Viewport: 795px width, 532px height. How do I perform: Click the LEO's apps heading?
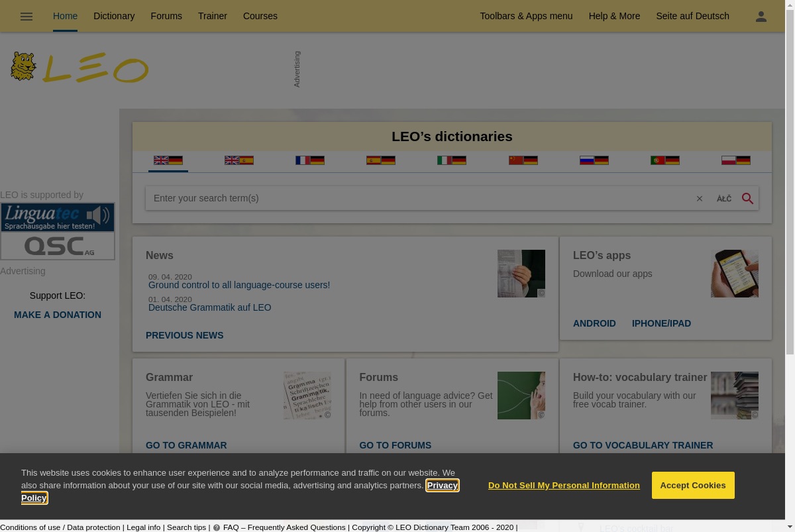coord(602,256)
